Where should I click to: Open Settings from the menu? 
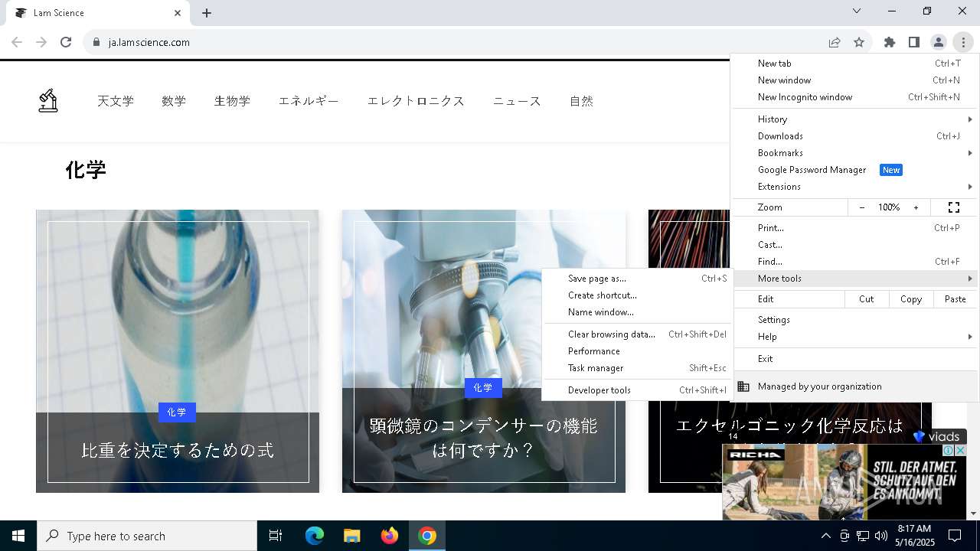[x=855, y=320]
